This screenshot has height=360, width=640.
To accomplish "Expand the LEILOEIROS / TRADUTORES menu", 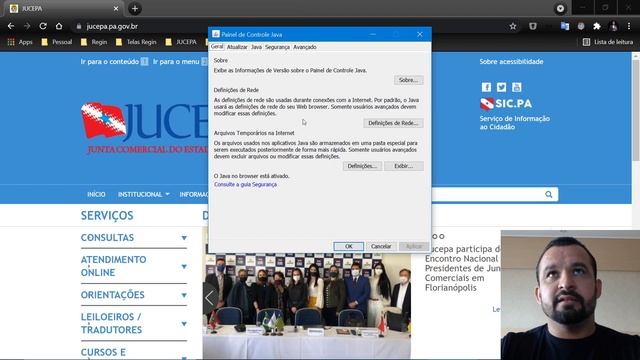I will pyautogui.click(x=134, y=323).
